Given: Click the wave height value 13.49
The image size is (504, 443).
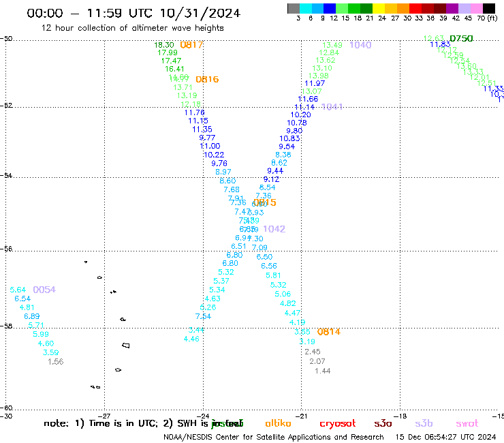Looking at the screenshot, I should [x=332, y=45].
